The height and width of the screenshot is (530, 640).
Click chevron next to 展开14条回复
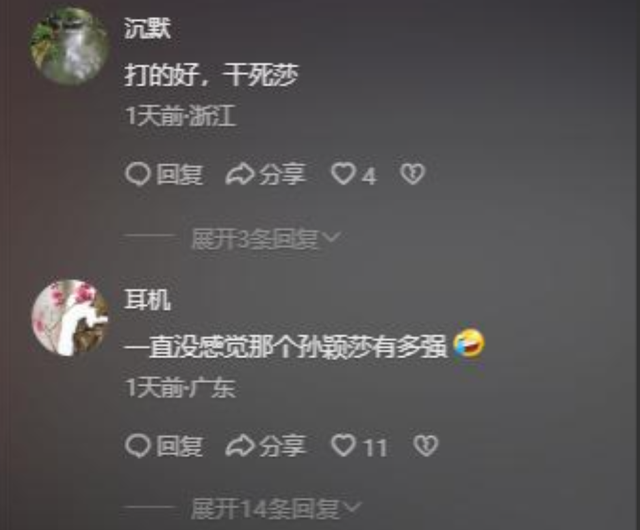[x=353, y=507]
